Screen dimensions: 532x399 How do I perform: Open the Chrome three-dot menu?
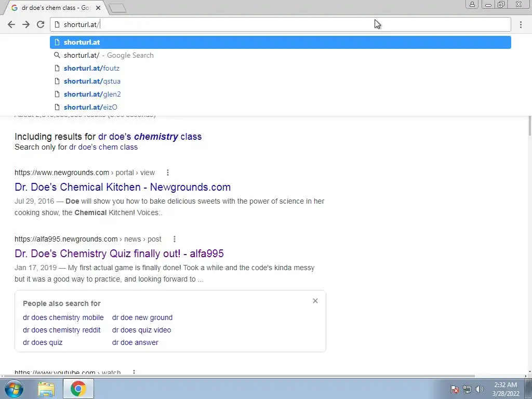(x=521, y=24)
